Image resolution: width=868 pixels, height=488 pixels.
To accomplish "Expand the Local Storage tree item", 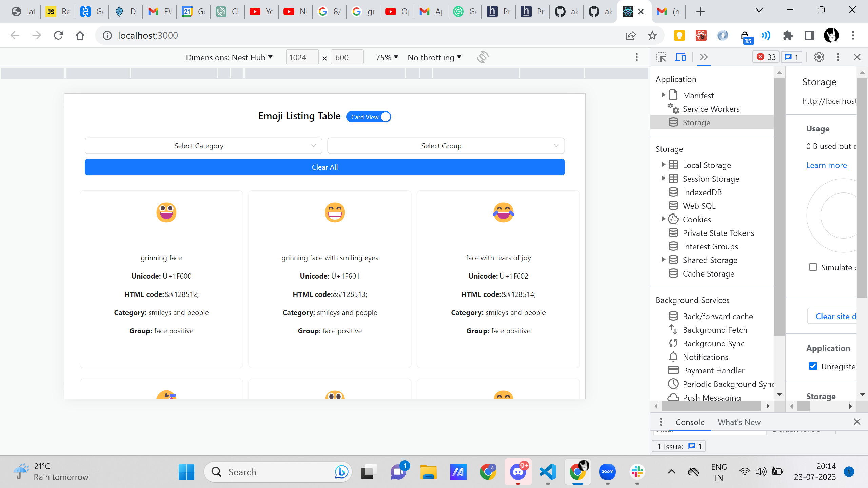I will (x=663, y=165).
